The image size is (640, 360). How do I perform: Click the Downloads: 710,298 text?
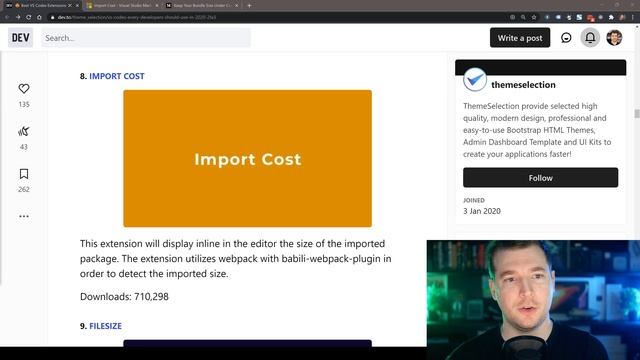pyautogui.click(x=124, y=297)
